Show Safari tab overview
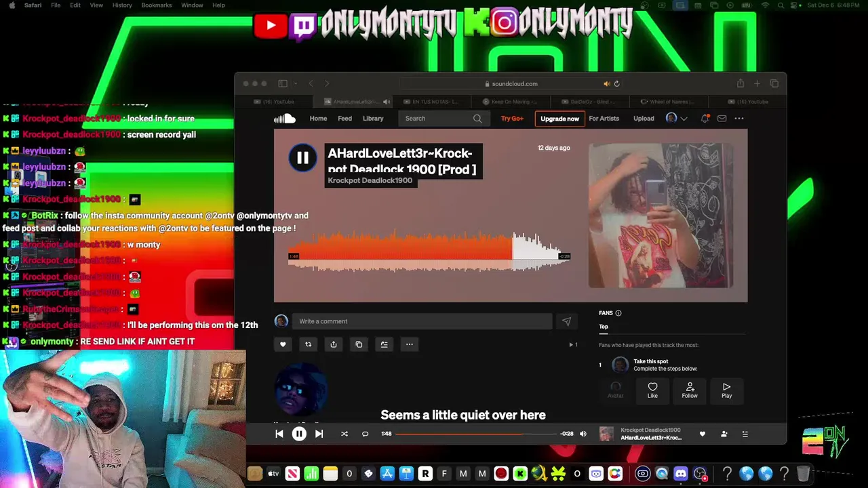 tap(774, 83)
